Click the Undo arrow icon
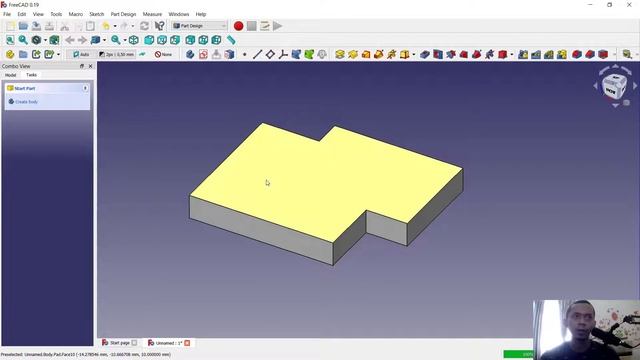The image size is (640, 360). pyautogui.click(x=106, y=26)
